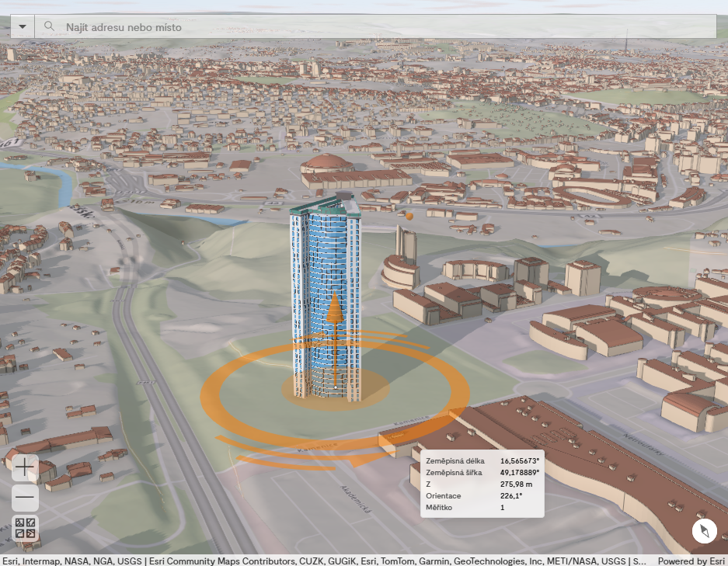Click the four-tile grid icon below zoom
This screenshot has width=728, height=566.
25,528
